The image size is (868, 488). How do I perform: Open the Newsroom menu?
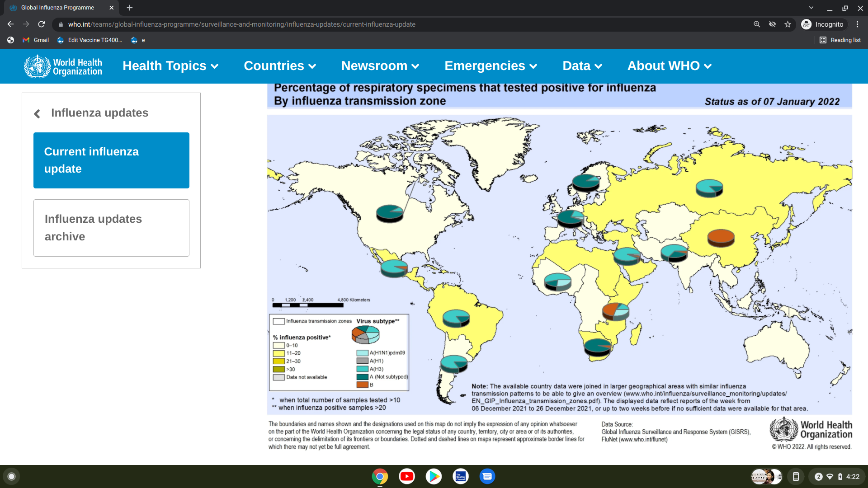coord(380,66)
